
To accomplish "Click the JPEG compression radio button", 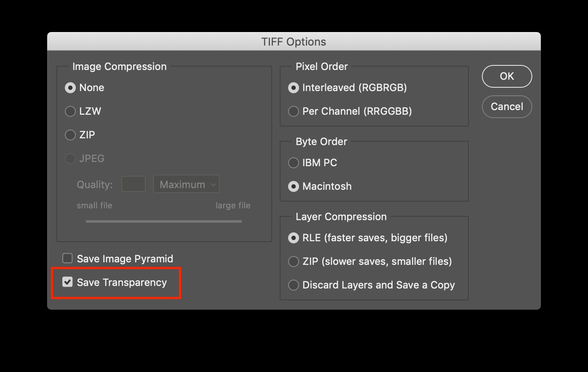I will click(x=70, y=159).
